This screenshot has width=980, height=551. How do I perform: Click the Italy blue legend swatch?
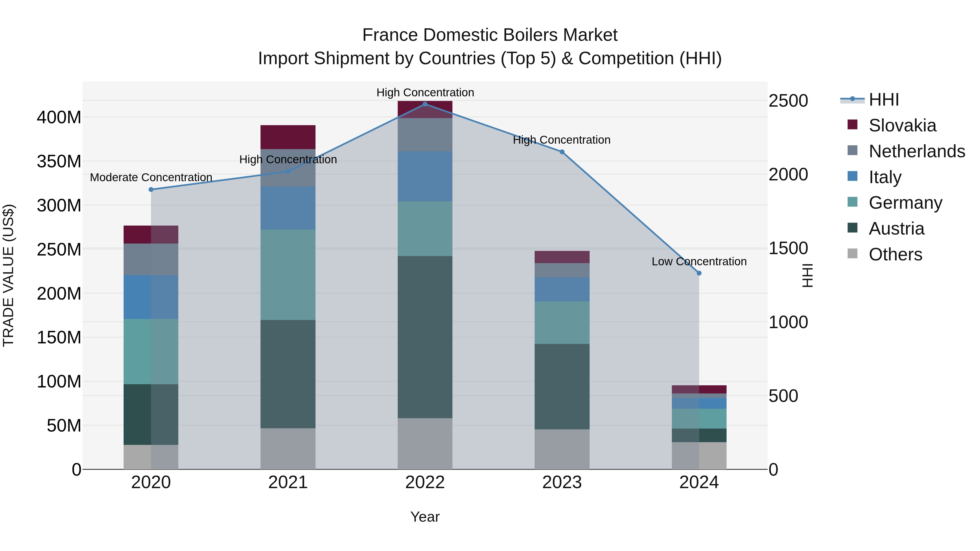[x=853, y=176]
